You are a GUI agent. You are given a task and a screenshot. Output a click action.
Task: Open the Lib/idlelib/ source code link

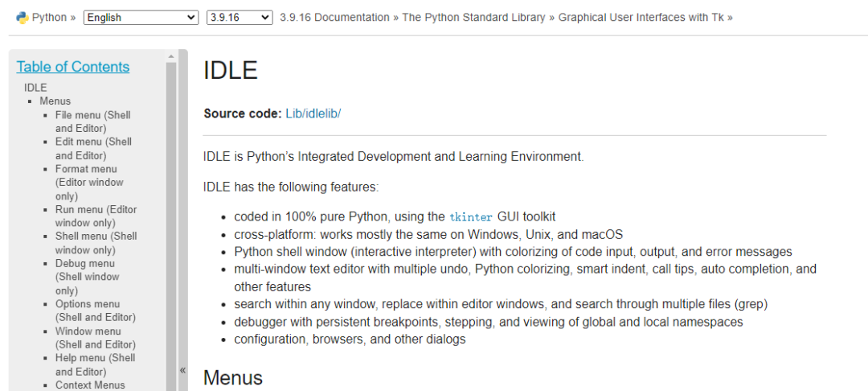click(313, 113)
